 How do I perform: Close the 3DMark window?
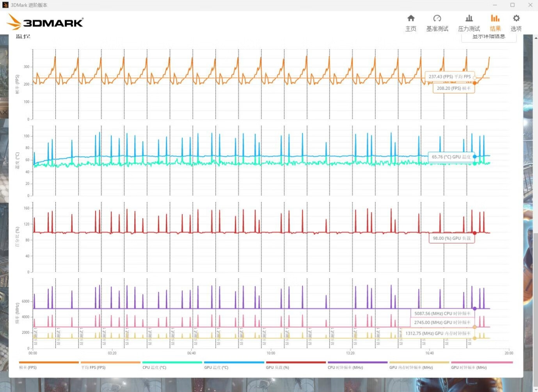pos(530,5)
